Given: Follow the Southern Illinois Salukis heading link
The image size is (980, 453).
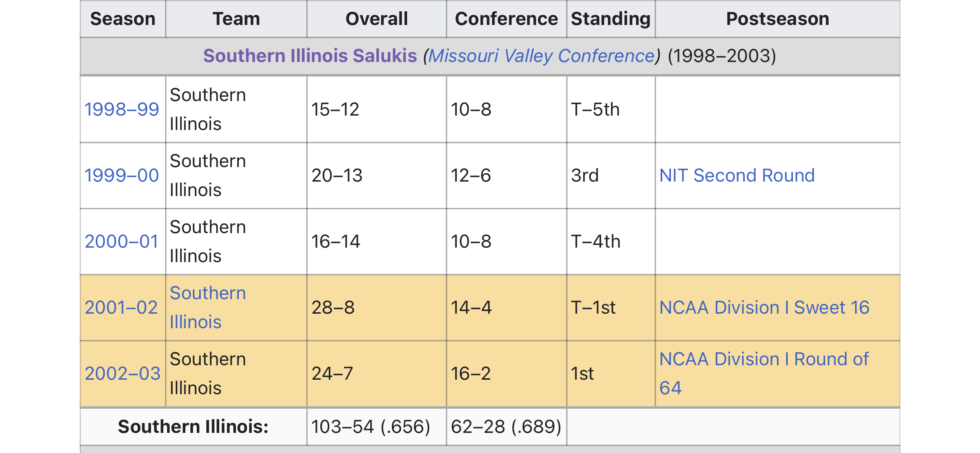Looking at the screenshot, I should click(x=310, y=56).
